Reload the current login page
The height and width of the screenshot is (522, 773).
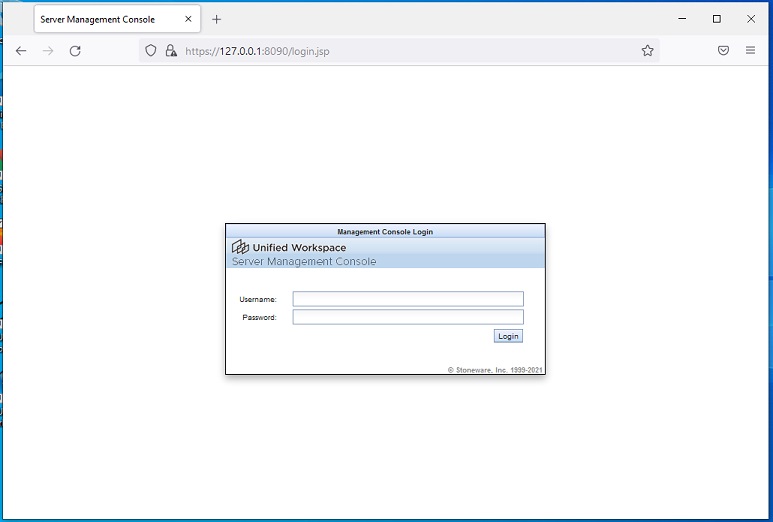(x=75, y=51)
